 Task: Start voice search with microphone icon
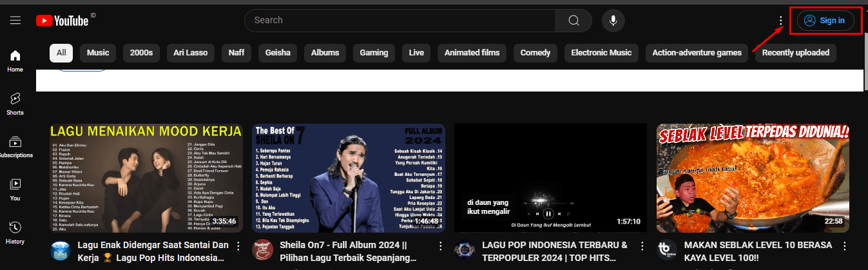(x=613, y=21)
